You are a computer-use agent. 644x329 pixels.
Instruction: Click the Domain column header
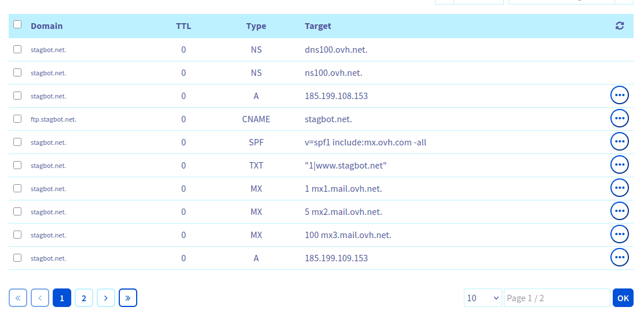[x=47, y=26]
